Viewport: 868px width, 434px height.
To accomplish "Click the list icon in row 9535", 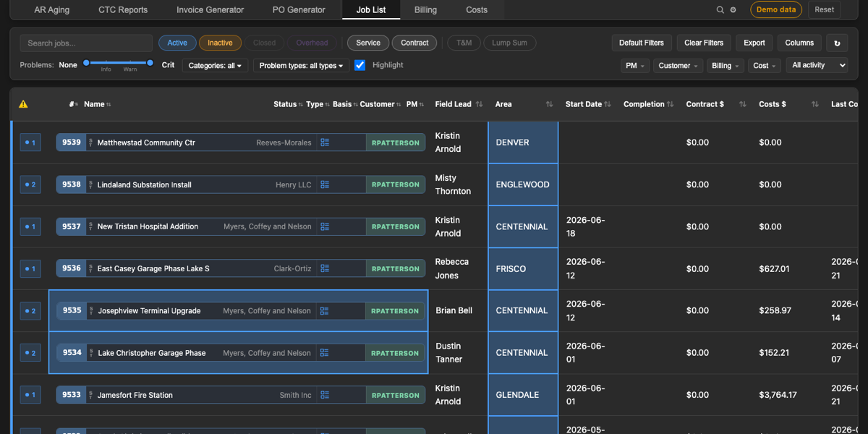I will point(325,311).
